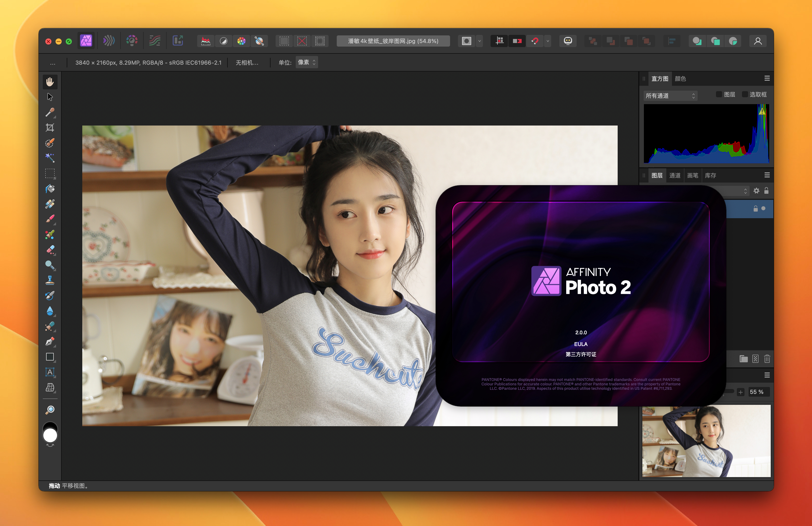The height and width of the screenshot is (526, 812).
Task: Apply Auto White Balance from toolbar
Action: pyautogui.click(x=259, y=41)
